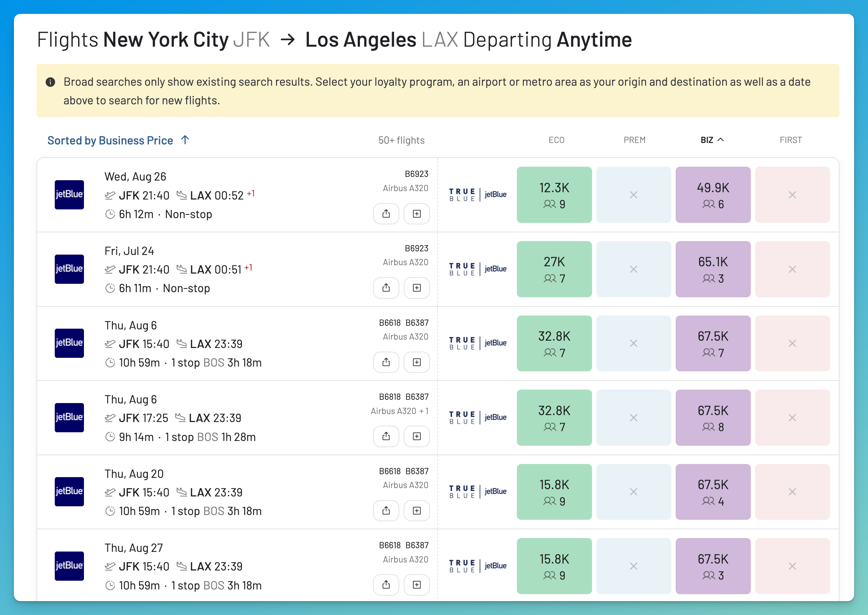Viewport: 868px width, 615px height.
Task: Select 65.1K business fare on Jul 24
Action: point(713,269)
